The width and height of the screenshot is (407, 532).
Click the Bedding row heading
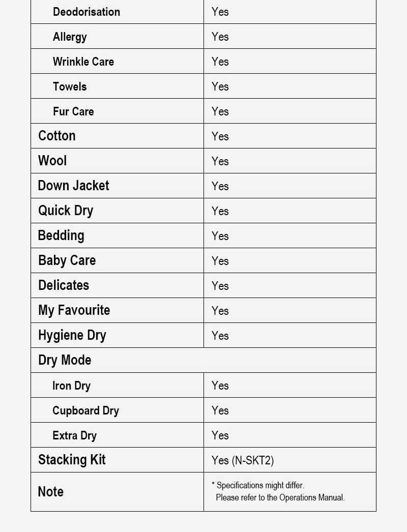(61, 235)
